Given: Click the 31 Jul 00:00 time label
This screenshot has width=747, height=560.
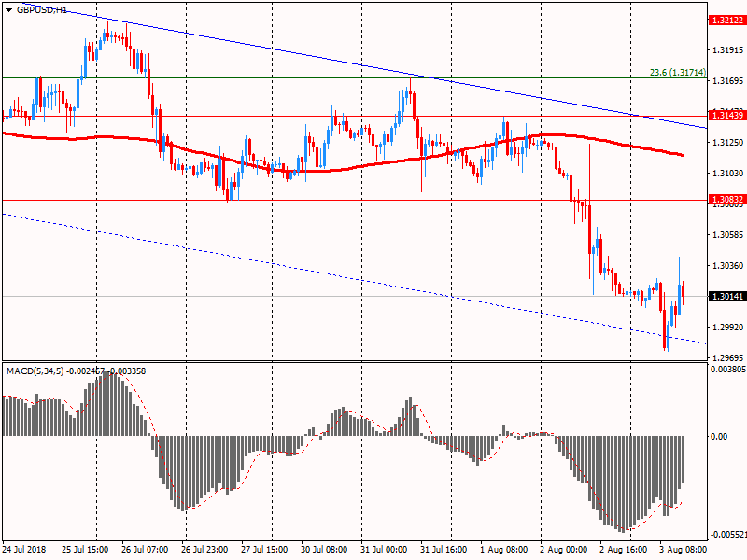Looking at the screenshot, I should [x=384, y=550].
